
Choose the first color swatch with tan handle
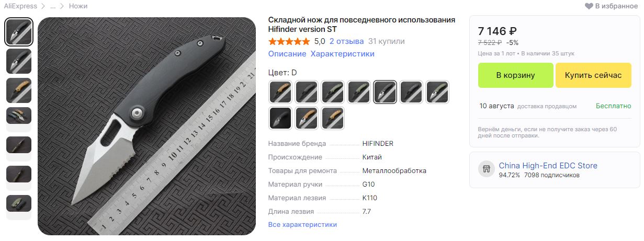pos(280,92)
